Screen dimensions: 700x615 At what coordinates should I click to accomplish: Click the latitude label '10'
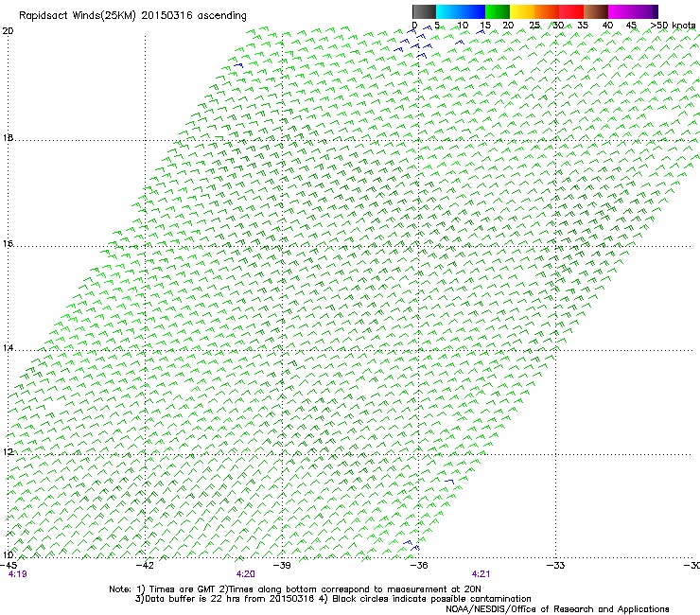click(8, 555)
